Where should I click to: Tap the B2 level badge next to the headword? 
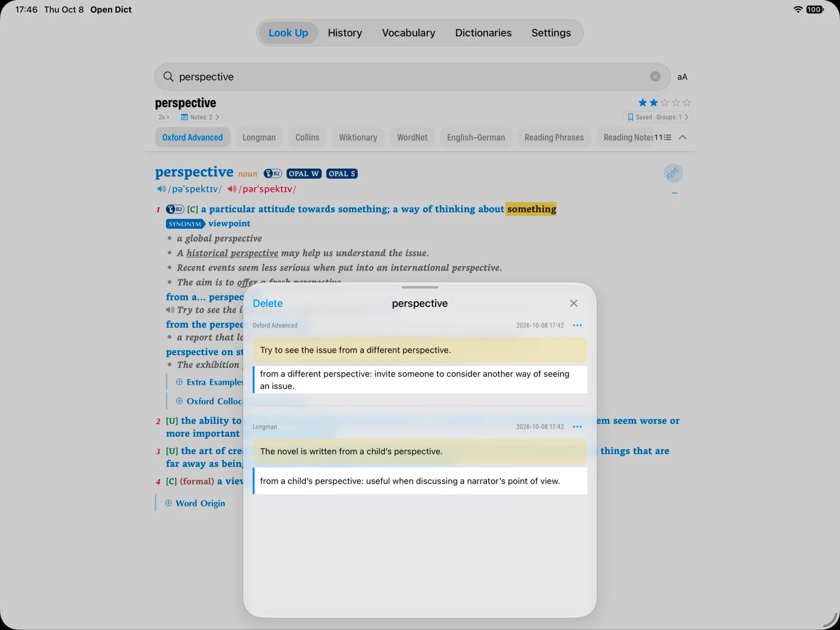(272, 174)
